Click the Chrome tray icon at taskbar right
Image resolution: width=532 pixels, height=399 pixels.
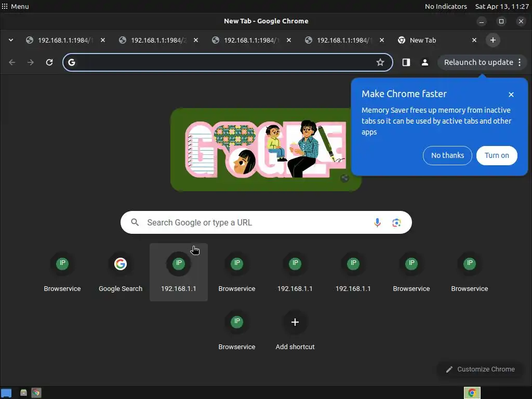tap(472, 393)
